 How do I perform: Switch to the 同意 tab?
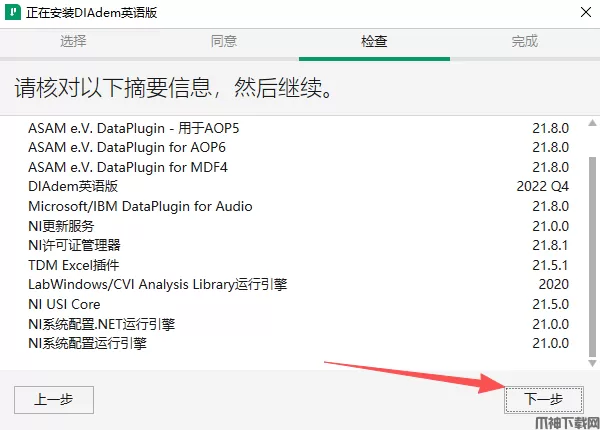tap(224, 41)
